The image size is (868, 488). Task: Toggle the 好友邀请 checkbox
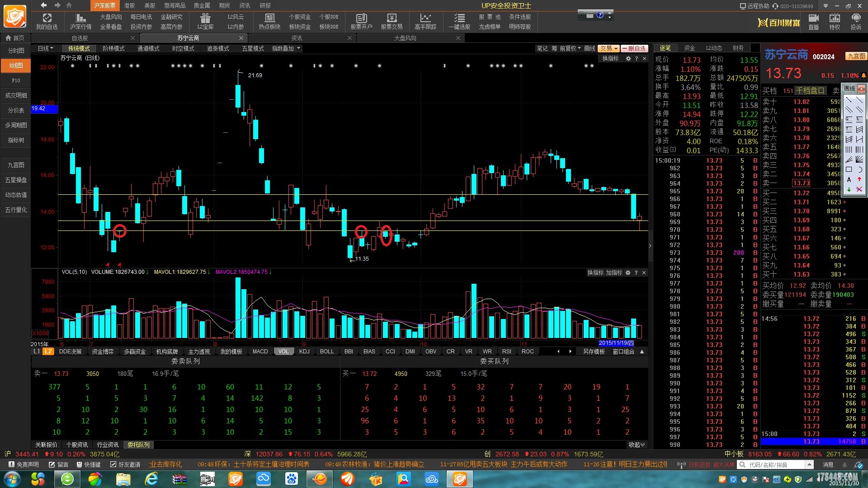coord(113,465)
